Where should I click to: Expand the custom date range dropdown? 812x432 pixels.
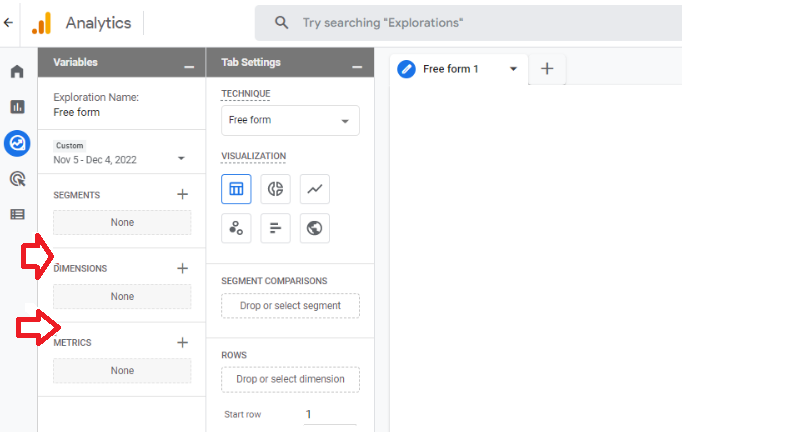(x=181, y=159)
